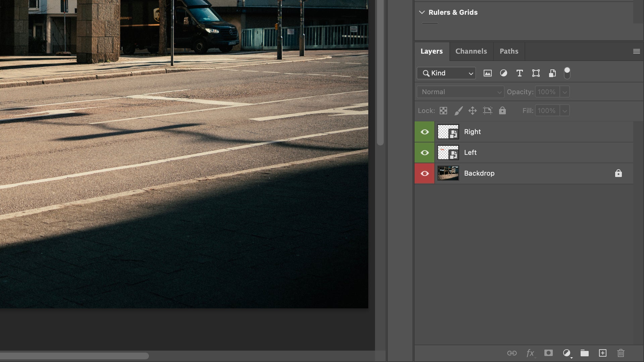Image resolution: width=644 pixels, height=362 pixels.
Task: Click the Lock all icon
Action: (x=502, y=111)
